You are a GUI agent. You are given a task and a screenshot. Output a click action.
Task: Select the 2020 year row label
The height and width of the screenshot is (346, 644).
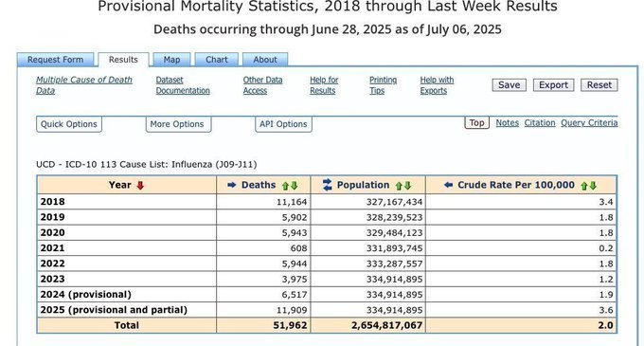coord(53,232)
